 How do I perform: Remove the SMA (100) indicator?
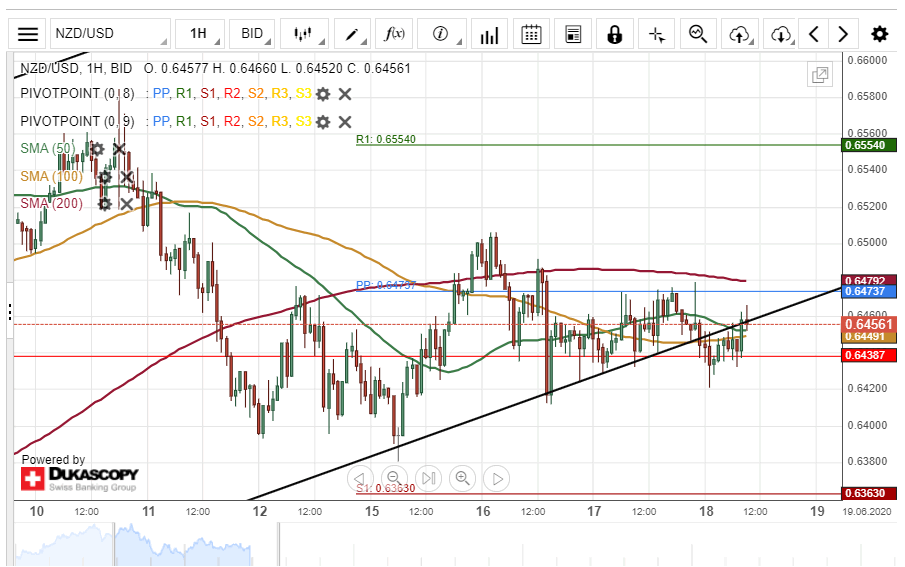click(x=126, y=177)
